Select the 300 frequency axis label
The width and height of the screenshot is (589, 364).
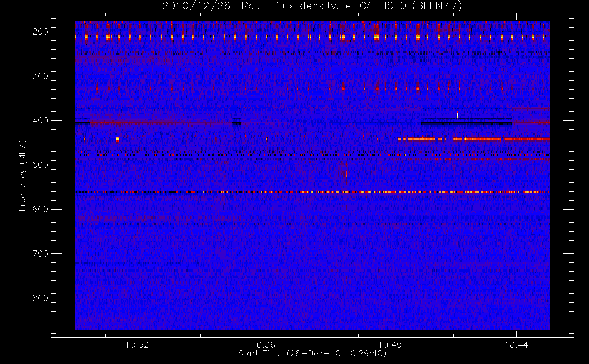click(40, 76)
